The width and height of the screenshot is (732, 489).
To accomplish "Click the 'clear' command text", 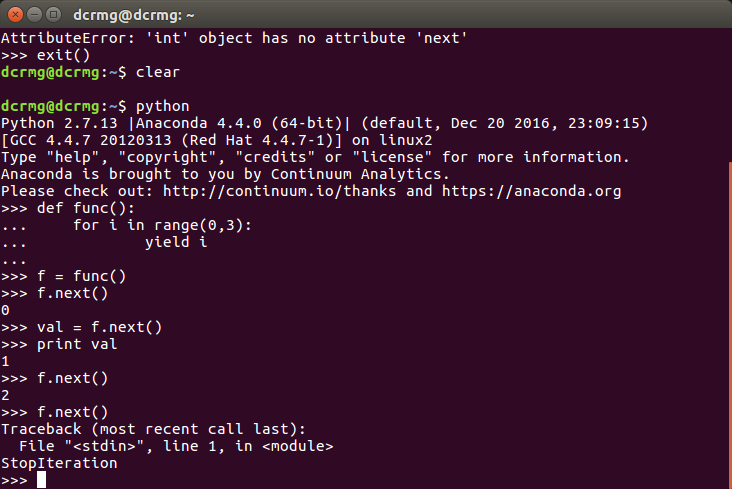I will (x=158, y=72).
